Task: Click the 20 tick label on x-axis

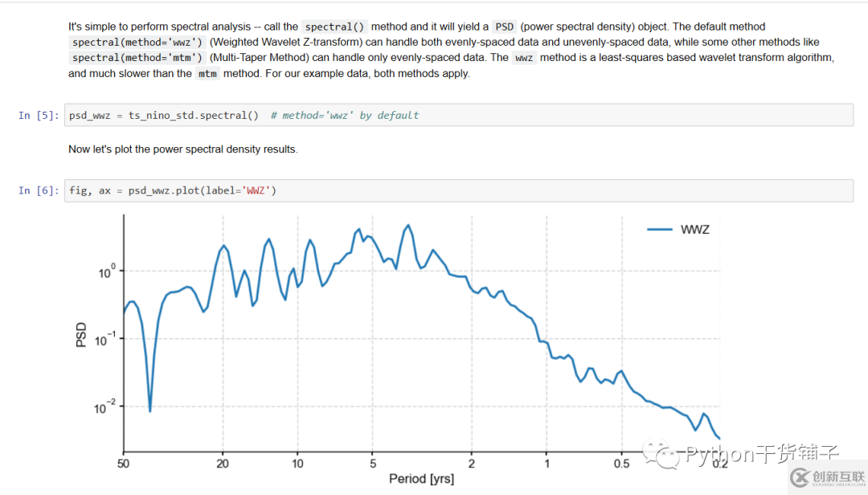Action: 223,463
